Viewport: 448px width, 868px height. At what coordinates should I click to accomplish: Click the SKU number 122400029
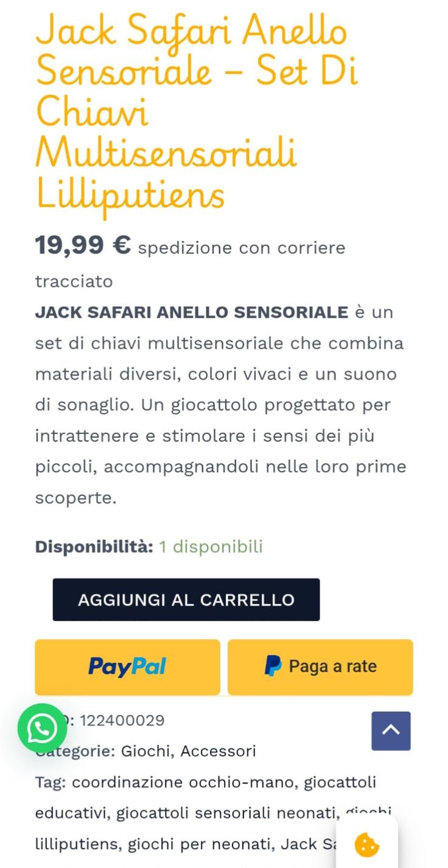tap(122, 721)
